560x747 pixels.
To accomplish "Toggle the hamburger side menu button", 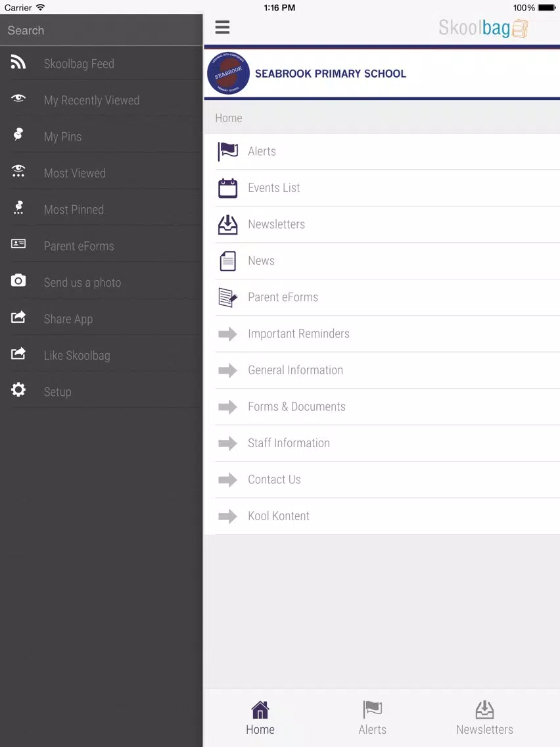I will point(222,27).
